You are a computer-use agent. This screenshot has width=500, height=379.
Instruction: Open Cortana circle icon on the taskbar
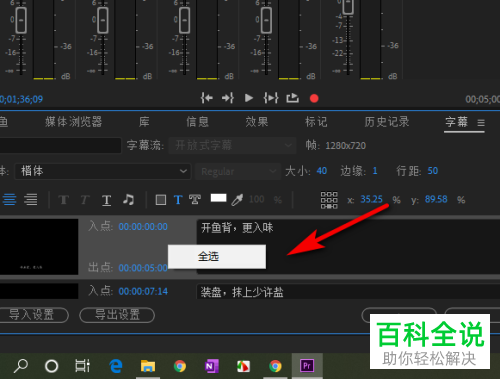click(x=51, y=366)
